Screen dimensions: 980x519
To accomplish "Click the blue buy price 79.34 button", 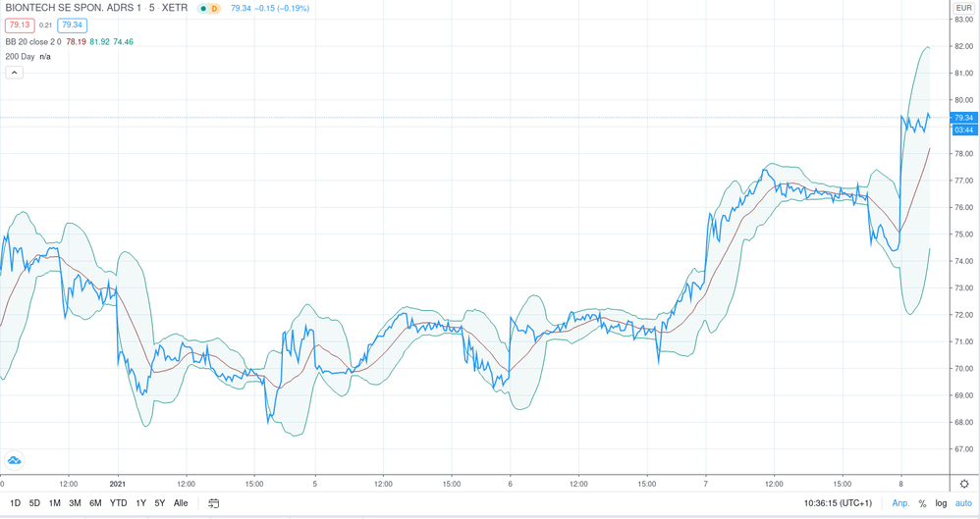I will (73, 26).
